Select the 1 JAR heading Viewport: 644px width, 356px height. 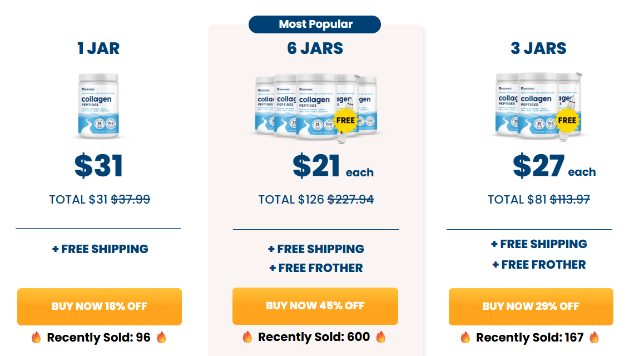coord(98,48)
